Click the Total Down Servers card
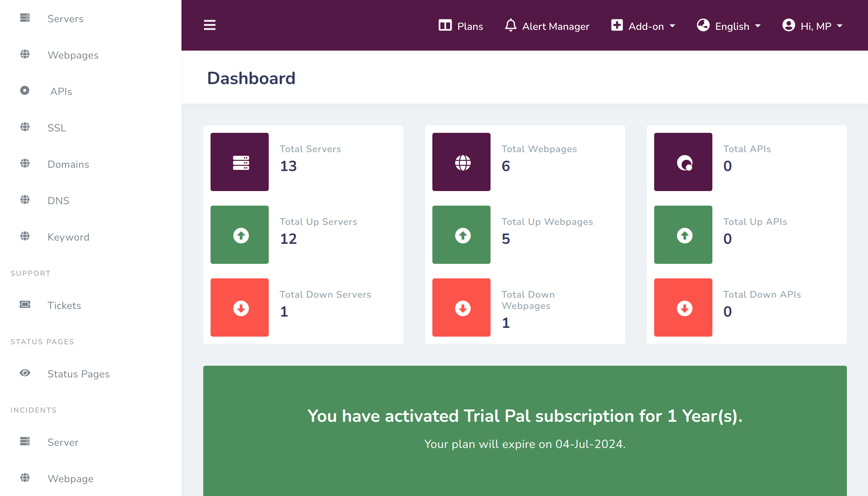This screenshot has width=868, height=496. [x=303, y=307]
